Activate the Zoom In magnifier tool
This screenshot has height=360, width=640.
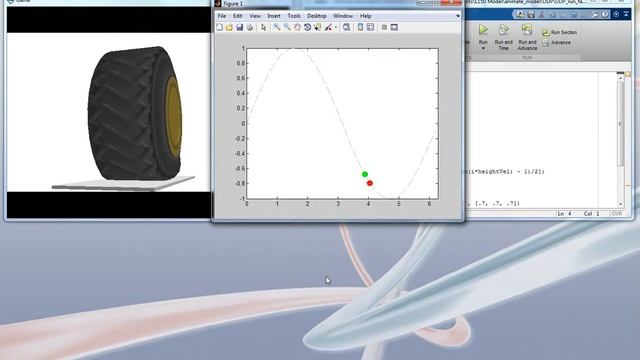277,27
